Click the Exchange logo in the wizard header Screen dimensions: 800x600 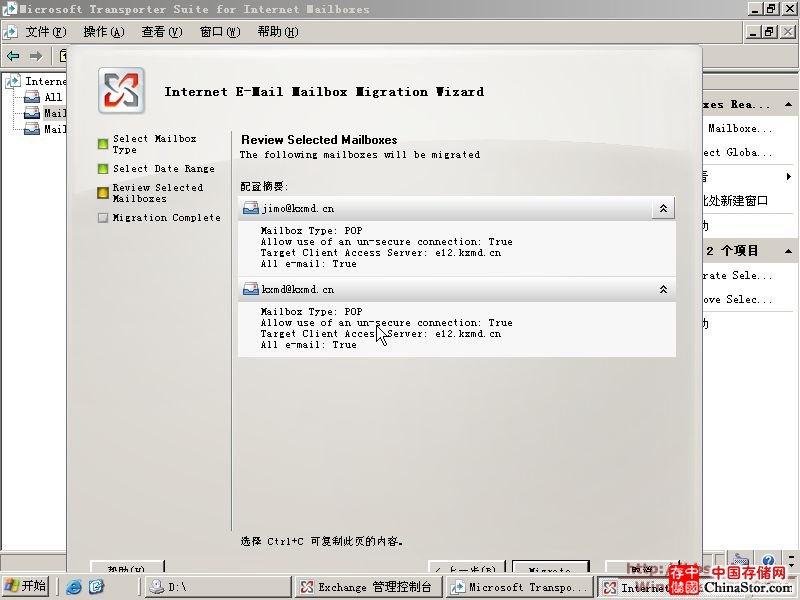point(121,91)
